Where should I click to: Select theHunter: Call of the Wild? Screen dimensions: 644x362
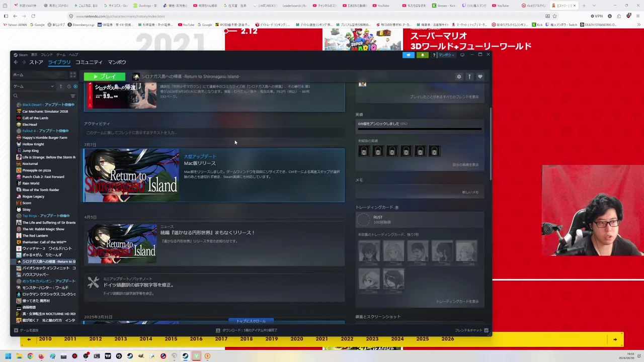point(46,242)
